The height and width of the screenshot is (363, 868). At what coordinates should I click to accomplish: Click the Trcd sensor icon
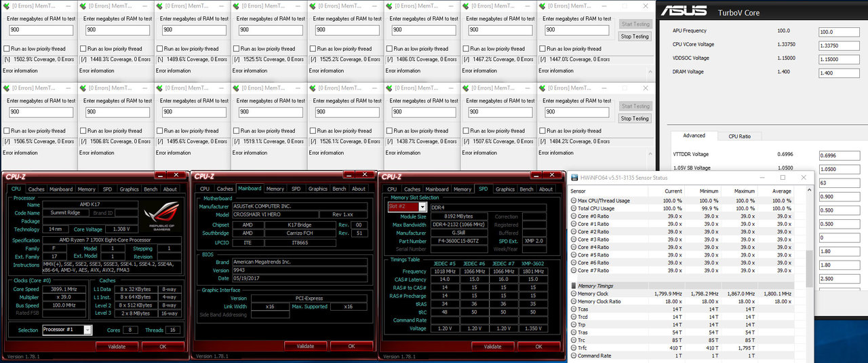click(x=573, y=317)
